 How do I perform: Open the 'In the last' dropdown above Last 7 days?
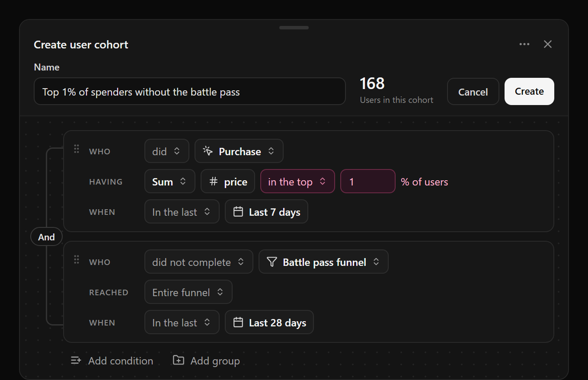(x=182, y=212)
